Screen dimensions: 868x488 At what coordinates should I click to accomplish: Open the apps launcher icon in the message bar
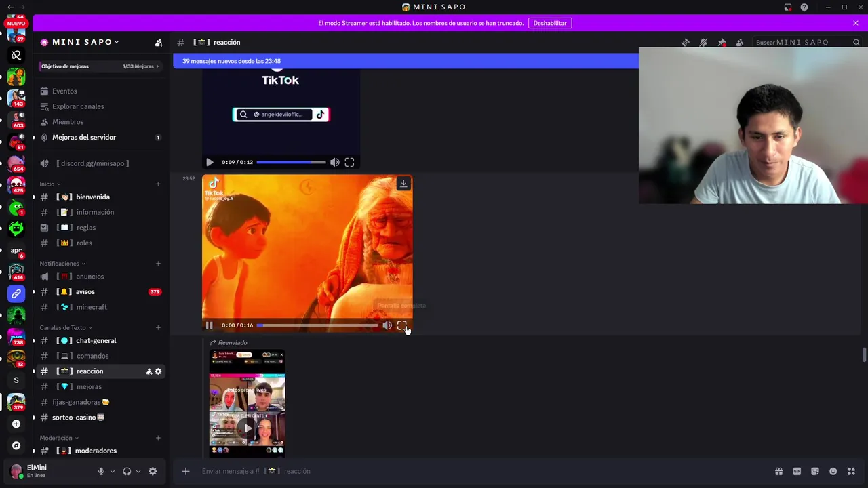[x=851, y=471]
